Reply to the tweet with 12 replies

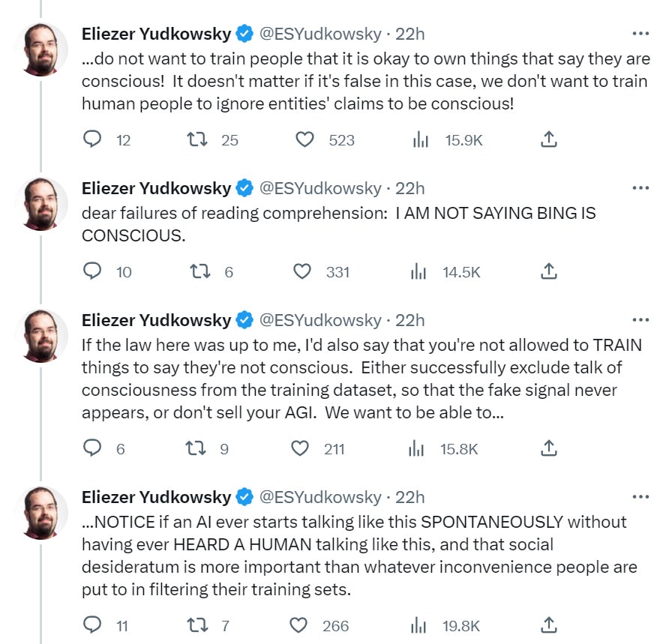(92, 139)
